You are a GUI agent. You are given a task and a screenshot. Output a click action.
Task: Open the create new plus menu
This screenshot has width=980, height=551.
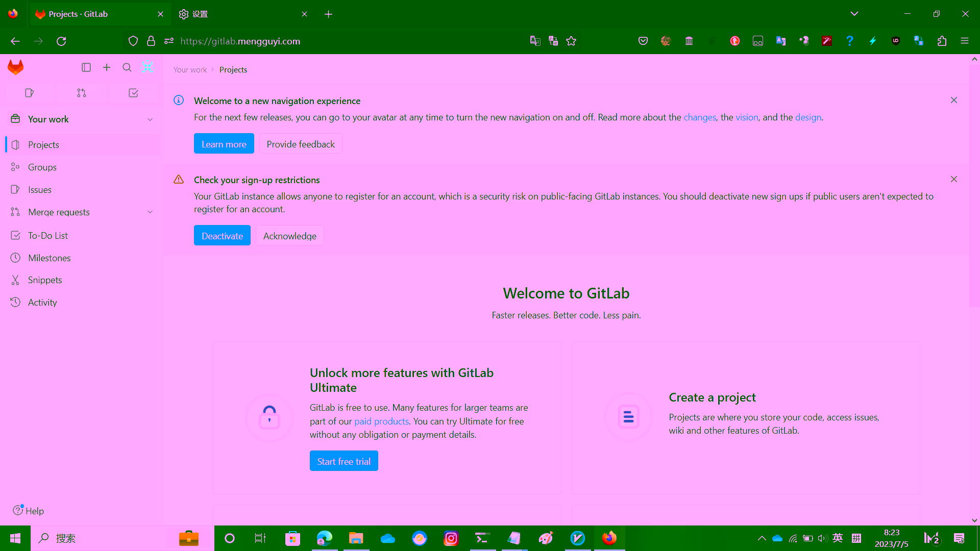[107, 67]
